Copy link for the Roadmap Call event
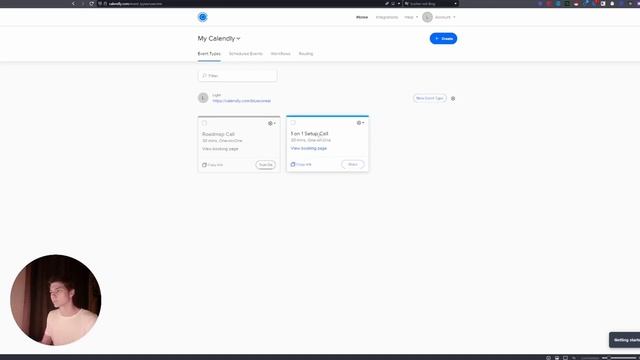The height and width of the screenshot is (360, 640). tap(213, 165)
